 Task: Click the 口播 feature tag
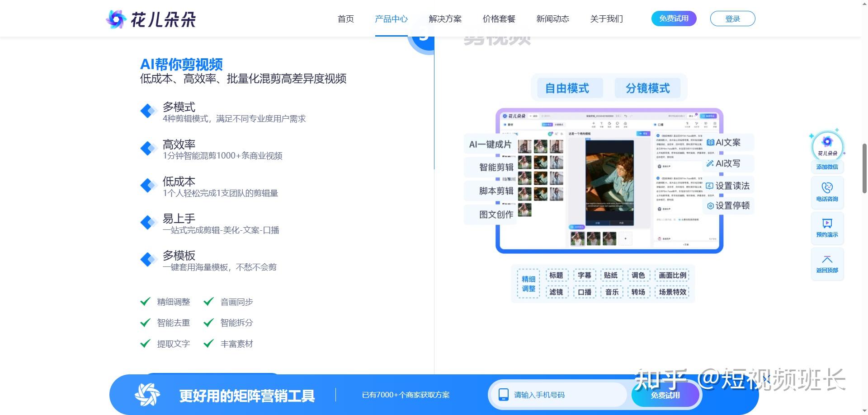coord(584,292)
